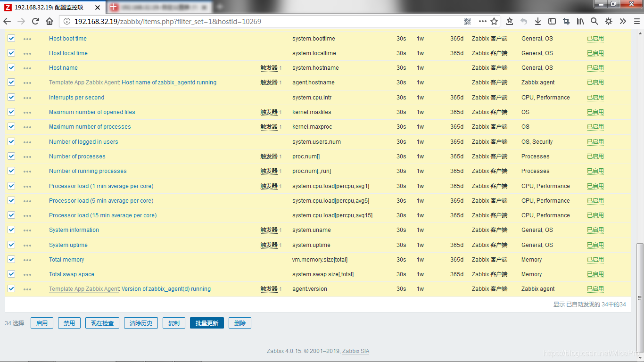Open three-dot menu for Maximum number of opened files

(x=27, y=112)
